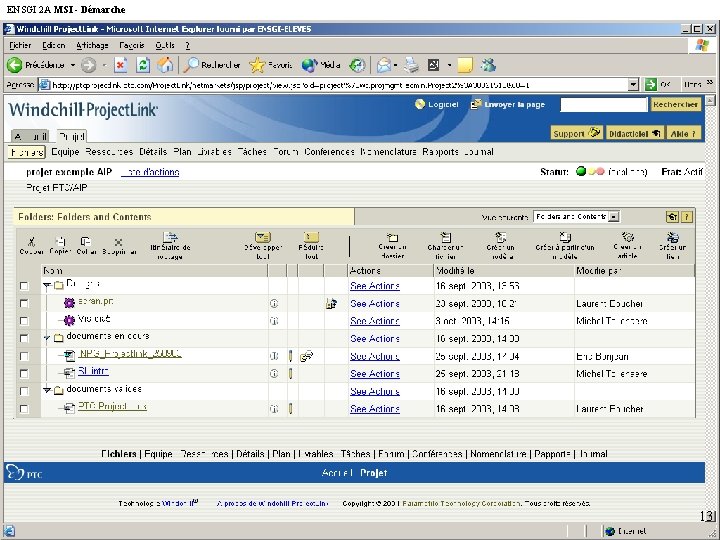Click the Aide ? button
Image resolution: width=720 pixels, height=540 pixels.
click(x=684, y=133)
